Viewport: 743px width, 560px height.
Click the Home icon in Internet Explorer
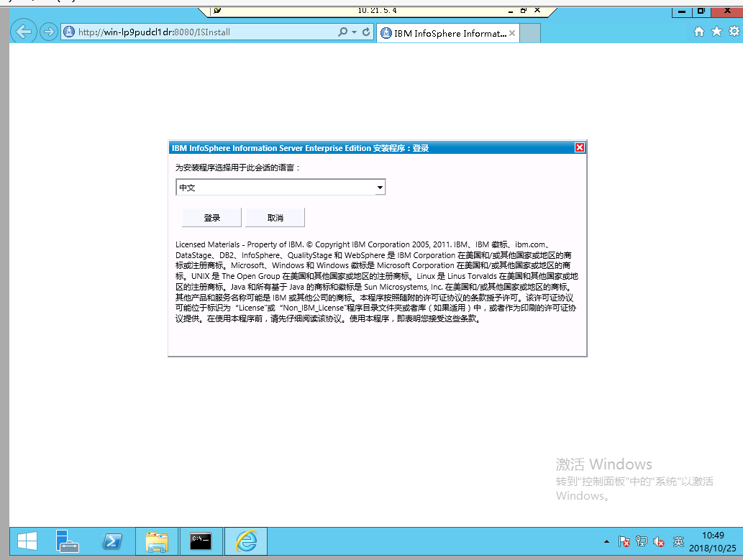pyautogui.click(x=698, y=32)
